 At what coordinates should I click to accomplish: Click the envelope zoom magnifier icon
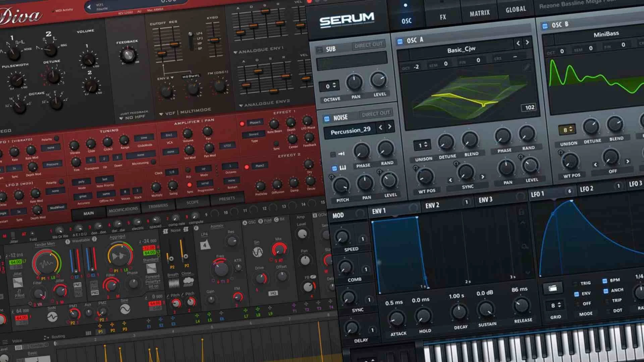[x=525, y=247]
